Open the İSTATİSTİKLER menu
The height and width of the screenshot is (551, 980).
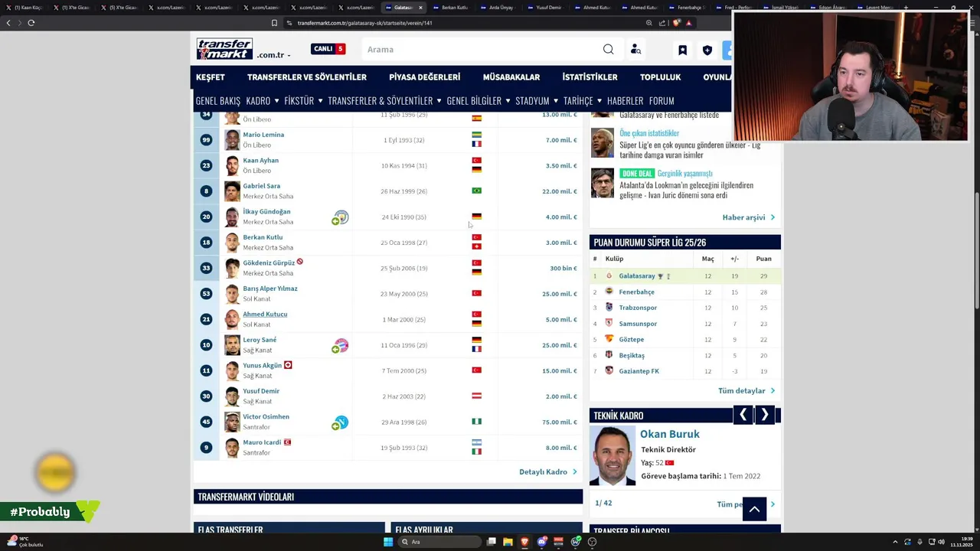click(x=590, y=77)
